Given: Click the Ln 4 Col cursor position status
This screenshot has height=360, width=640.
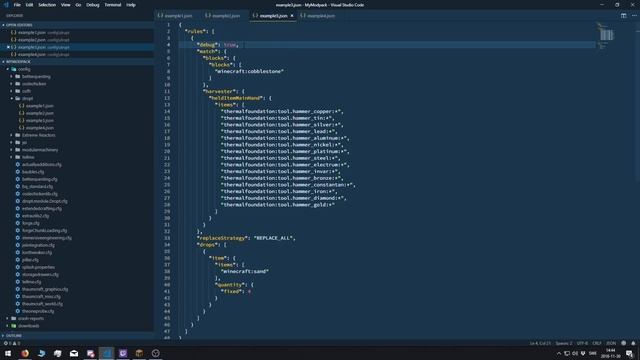Looking at the screenshot, I should pos(540,343).
